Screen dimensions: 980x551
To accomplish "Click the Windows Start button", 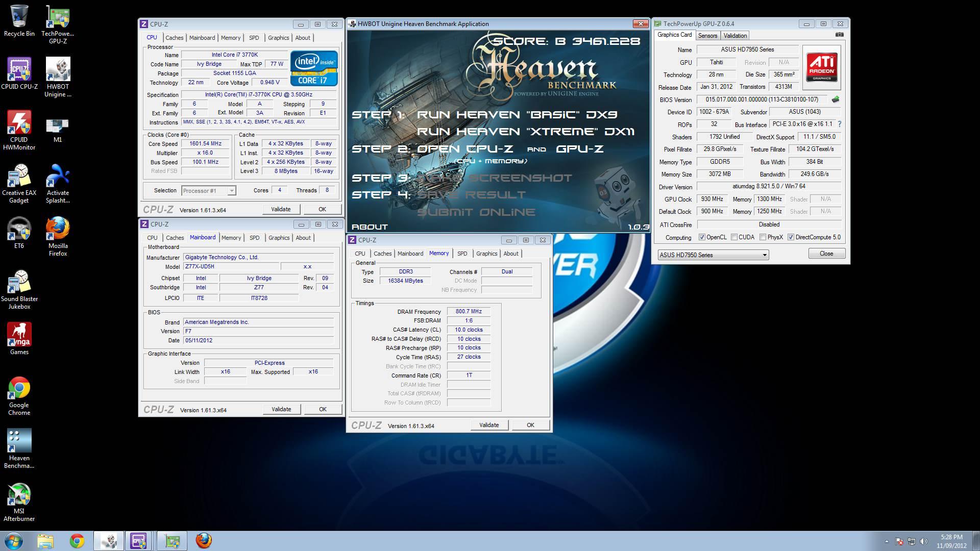I will click(14, 541).
